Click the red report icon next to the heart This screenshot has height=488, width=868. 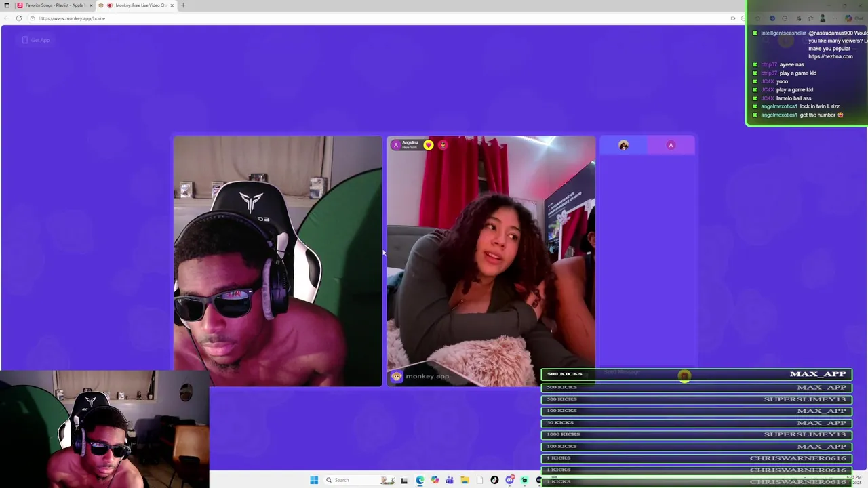[443, 145]
